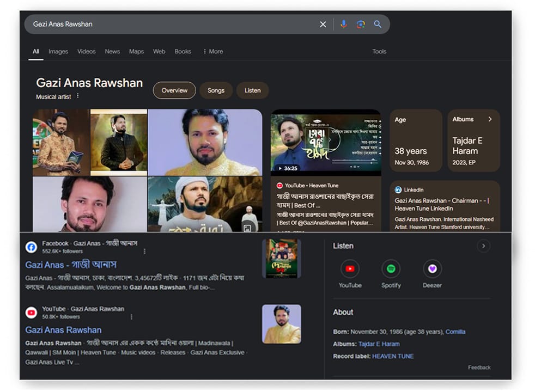Click the magnifying glass search icon
Image resolution: width=535 pixels, height=392 pixels.
pos(378,24)
